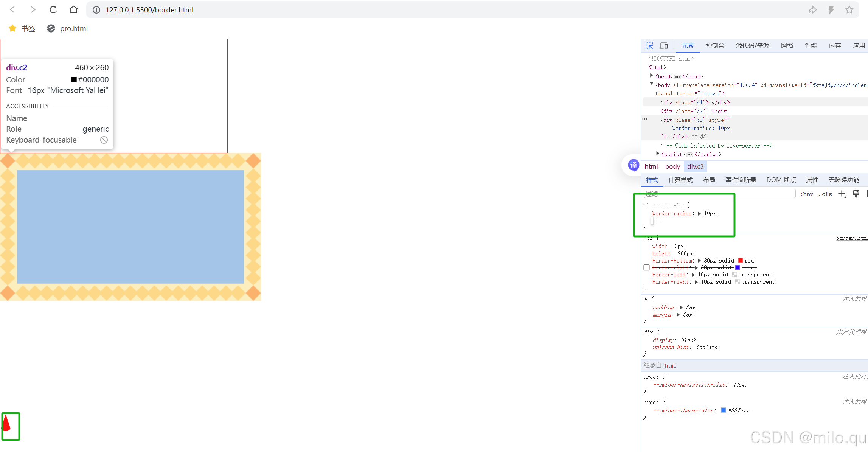Select the div class c2 node
The image size is (868, 452).
coord(695,111)
